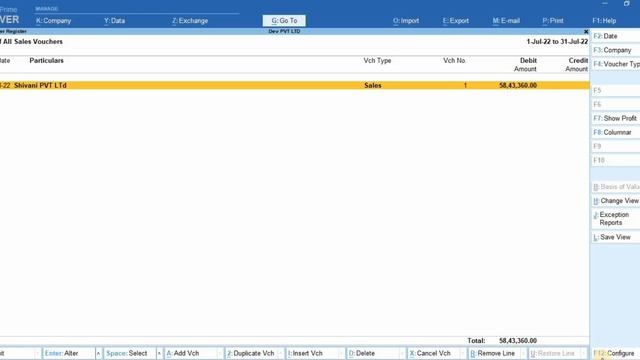Click the G: Go To button

pos(284,20)
